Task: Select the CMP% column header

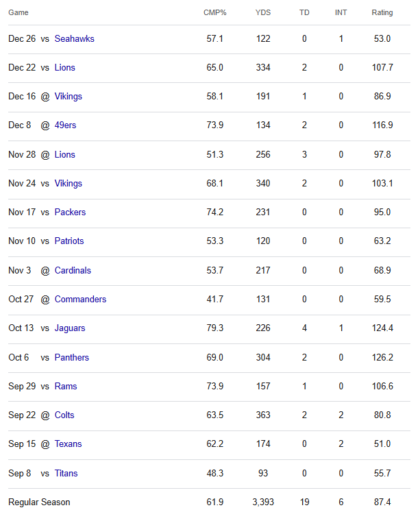Action: coord(215,13)
